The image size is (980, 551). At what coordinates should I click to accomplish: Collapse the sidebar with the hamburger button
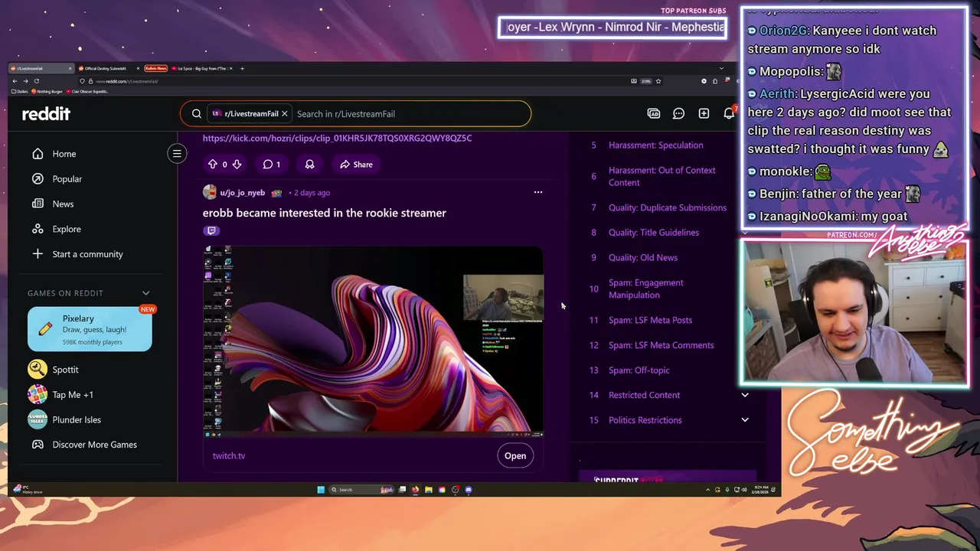tap(177, 154)
